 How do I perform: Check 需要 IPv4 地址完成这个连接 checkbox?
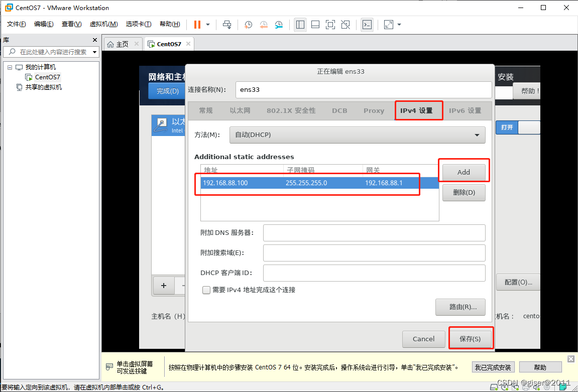click(206, 290)
